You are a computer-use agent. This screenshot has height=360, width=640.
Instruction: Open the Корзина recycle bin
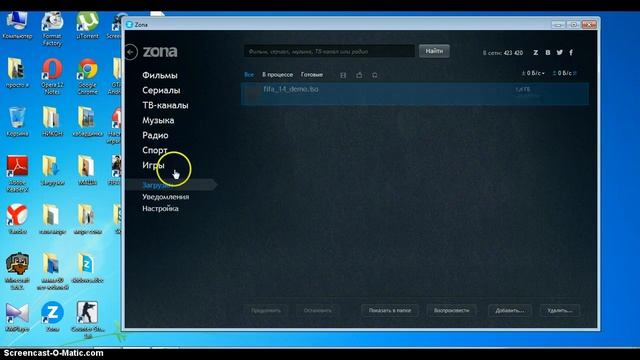tap(17, 122)
